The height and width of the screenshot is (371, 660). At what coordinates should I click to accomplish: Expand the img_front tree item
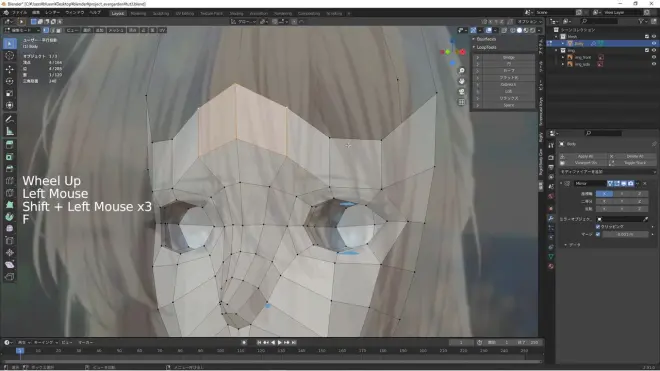pos(563,57)
